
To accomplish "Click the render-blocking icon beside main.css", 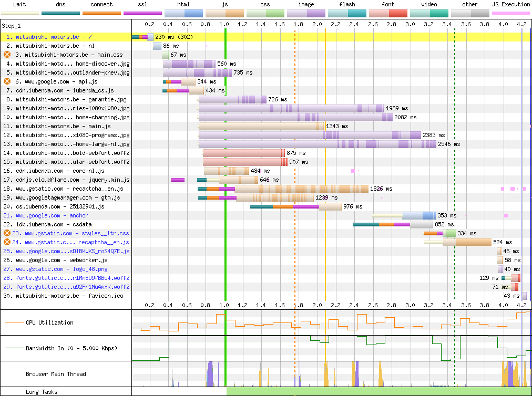I will (7, 55).
